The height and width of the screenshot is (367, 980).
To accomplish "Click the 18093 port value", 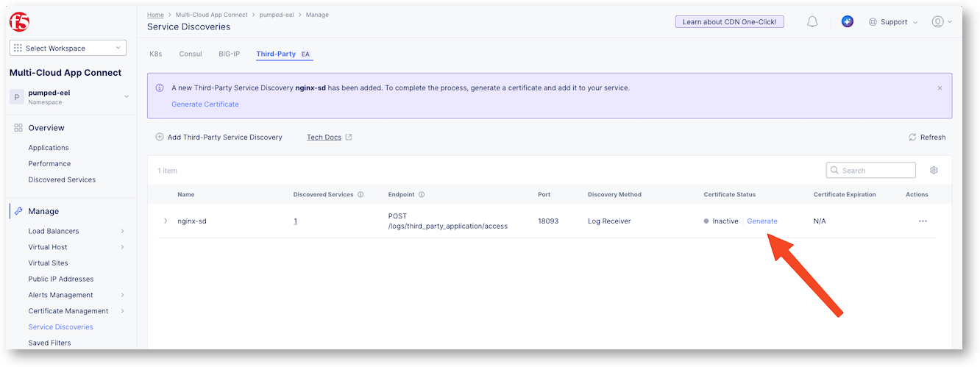I will click(548, 221).
